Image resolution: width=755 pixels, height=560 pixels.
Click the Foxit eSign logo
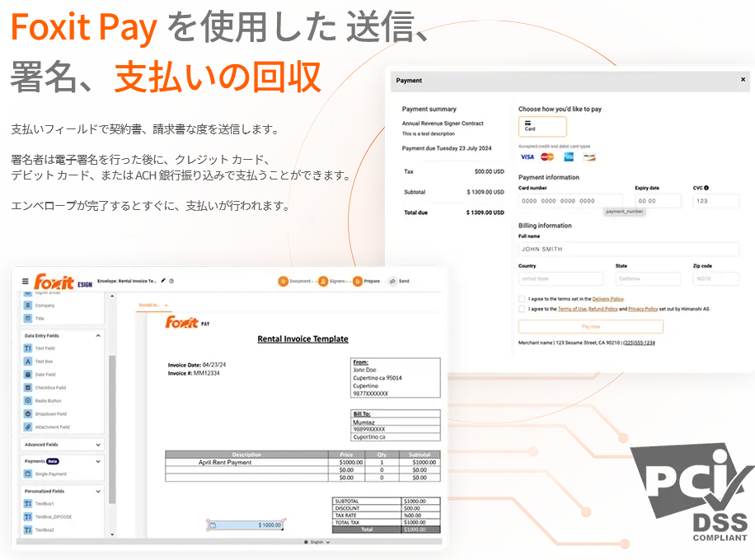tap(63, 282)
